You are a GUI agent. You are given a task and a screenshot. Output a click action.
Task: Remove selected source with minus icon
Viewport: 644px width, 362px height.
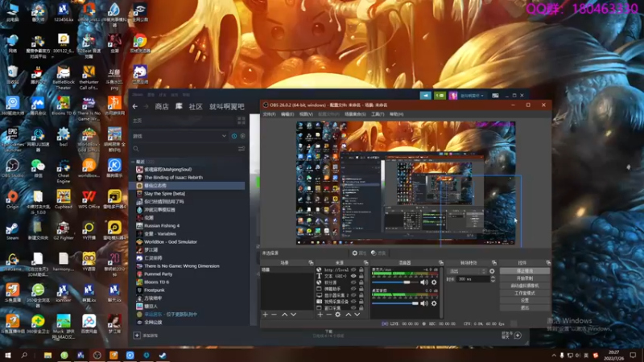(x=328, y=315)
